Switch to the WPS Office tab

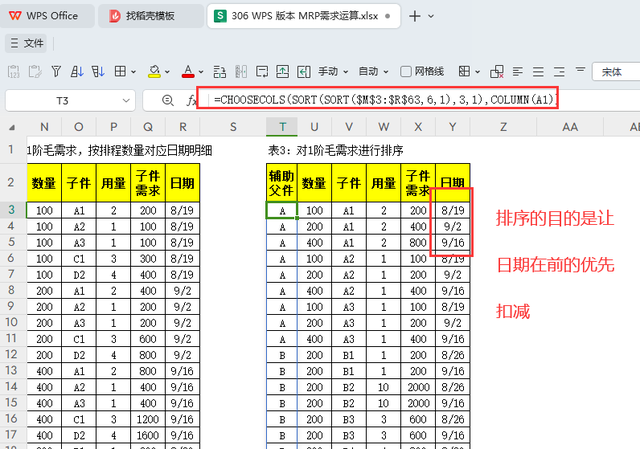[x=47, y=16]
